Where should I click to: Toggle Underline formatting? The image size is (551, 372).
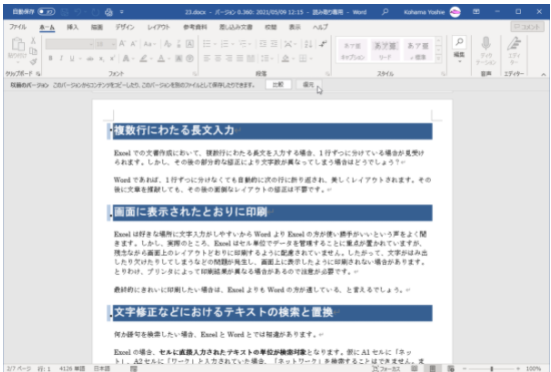coord(72,58)
